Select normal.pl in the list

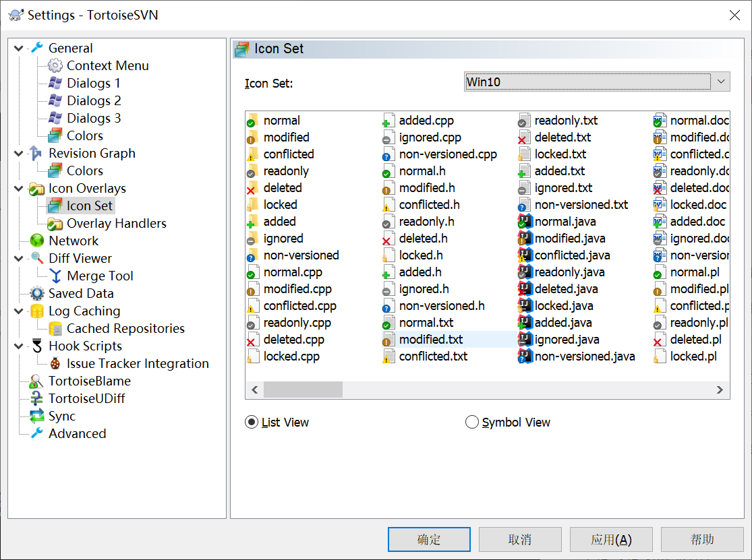(695, 272)
